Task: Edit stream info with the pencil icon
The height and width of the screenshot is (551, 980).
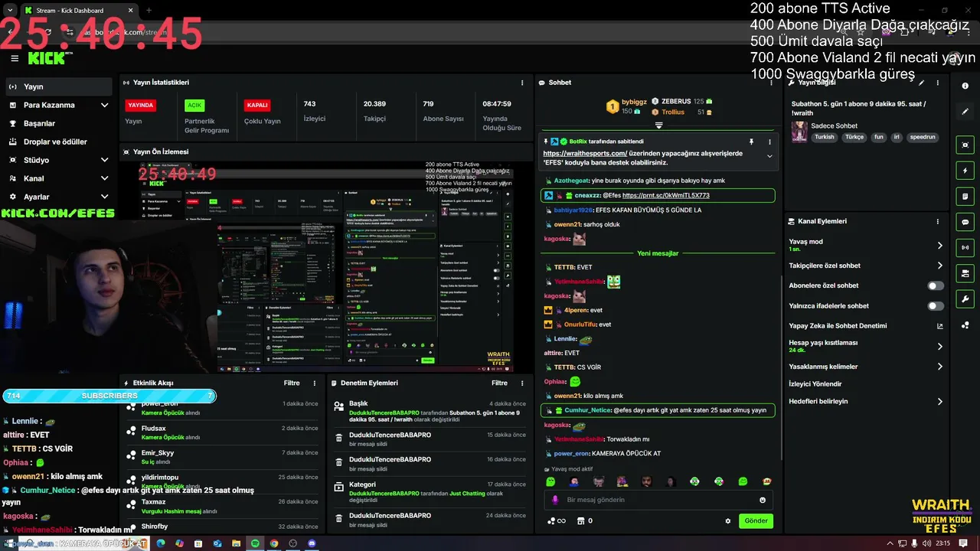Action: pyautogui.click(x=922, y=83)
